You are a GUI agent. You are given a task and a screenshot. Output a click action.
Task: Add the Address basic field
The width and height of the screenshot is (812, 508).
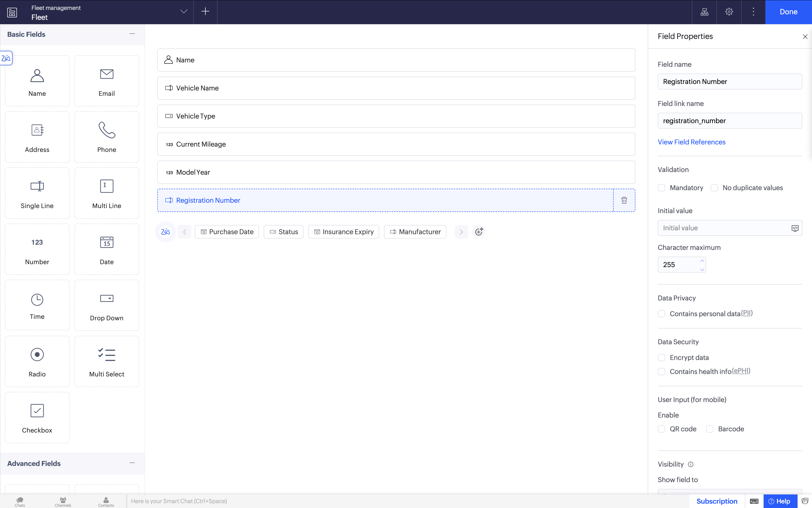[x=37, y=137]
